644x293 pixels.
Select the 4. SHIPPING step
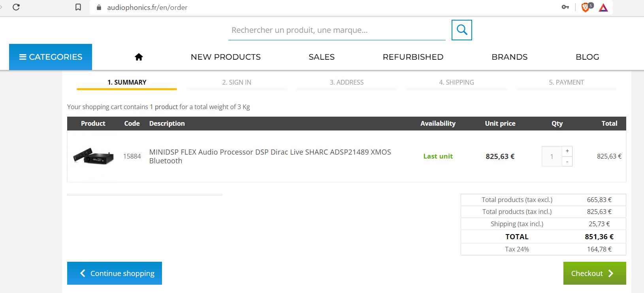tap(456, 82)
